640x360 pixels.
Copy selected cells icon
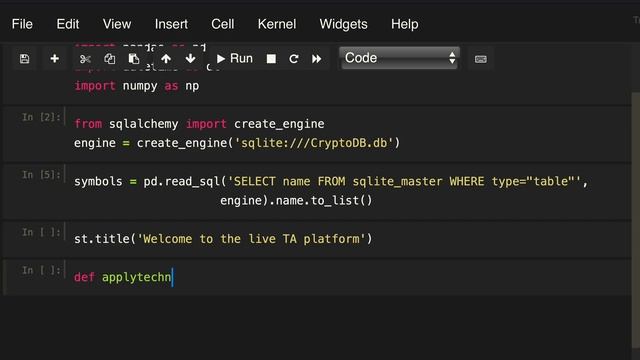tap(109, 59)
